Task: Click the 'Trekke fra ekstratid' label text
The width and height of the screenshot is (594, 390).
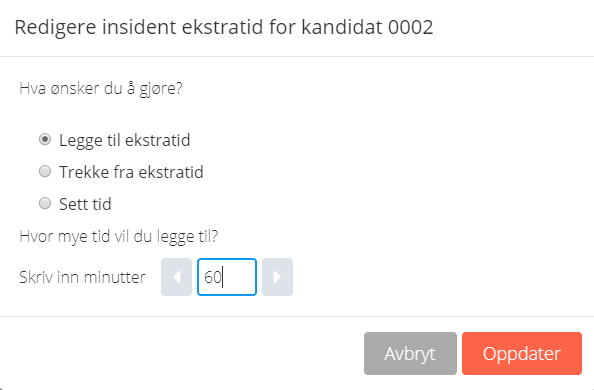Action: click(x=131, y=172)
